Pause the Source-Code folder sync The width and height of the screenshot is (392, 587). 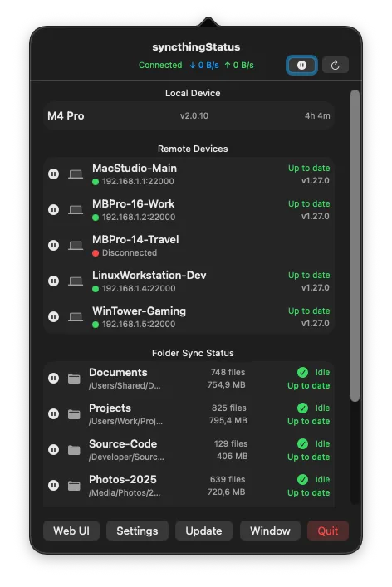click(53, 450)
